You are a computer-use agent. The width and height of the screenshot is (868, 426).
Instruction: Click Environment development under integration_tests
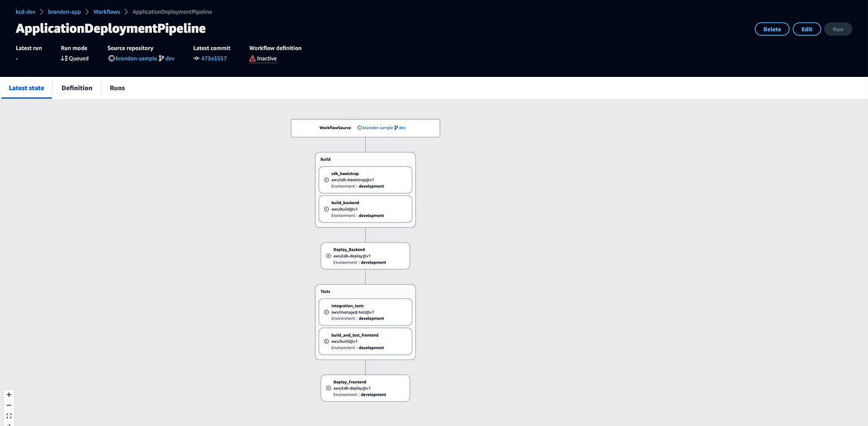[x=358, y=318]
